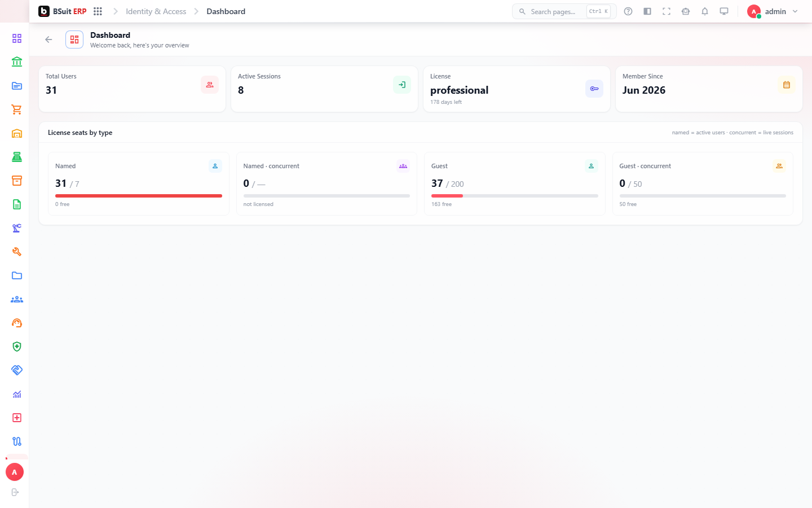Click the Active Sessions card icon

tap(402, 85)
